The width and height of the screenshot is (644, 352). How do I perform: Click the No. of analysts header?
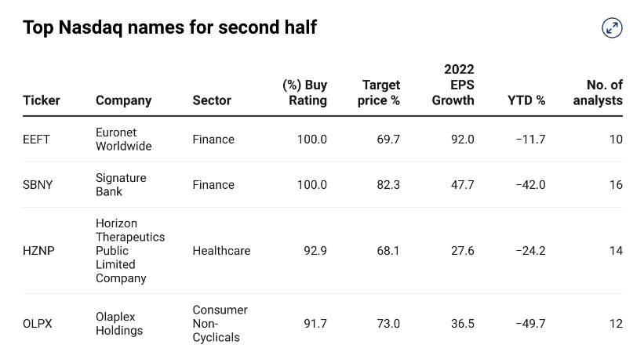tap(598, 93)
